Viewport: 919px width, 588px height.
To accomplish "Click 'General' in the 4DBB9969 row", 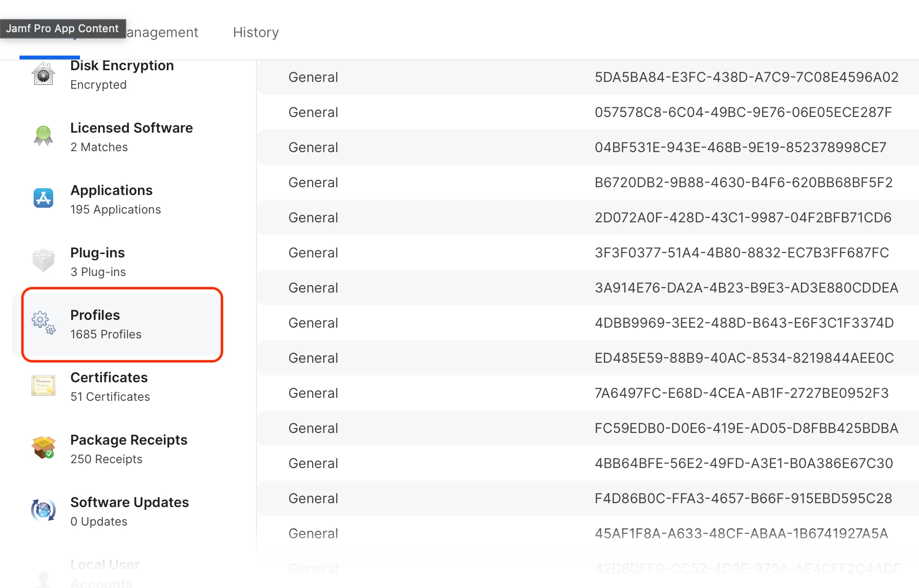I will pos(313,323).
